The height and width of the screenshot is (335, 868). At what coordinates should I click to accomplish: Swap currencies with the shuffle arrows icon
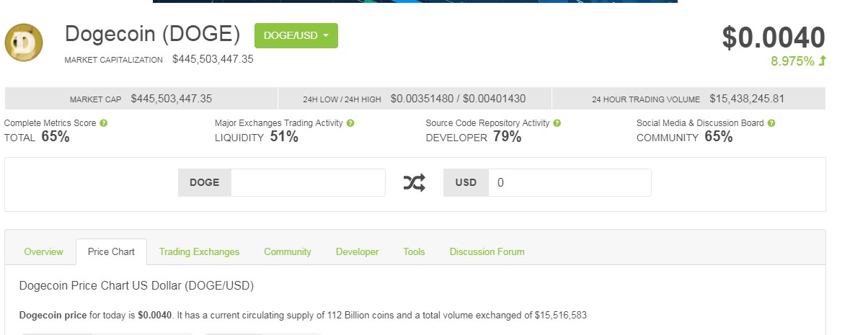pos(414,183)
